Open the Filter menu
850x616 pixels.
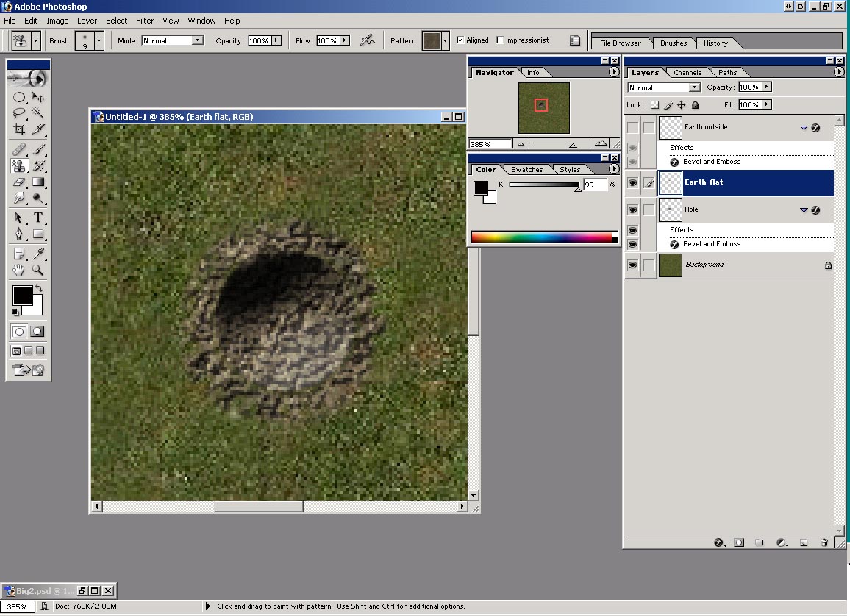(x=145, y=21)
